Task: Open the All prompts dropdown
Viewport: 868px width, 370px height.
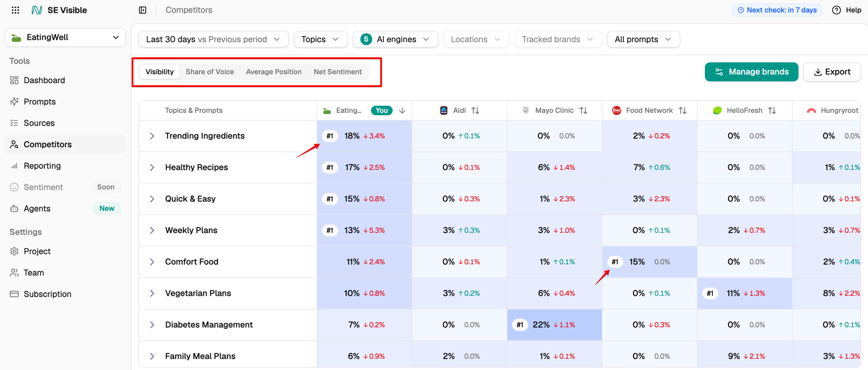Action: pos(643,39)
